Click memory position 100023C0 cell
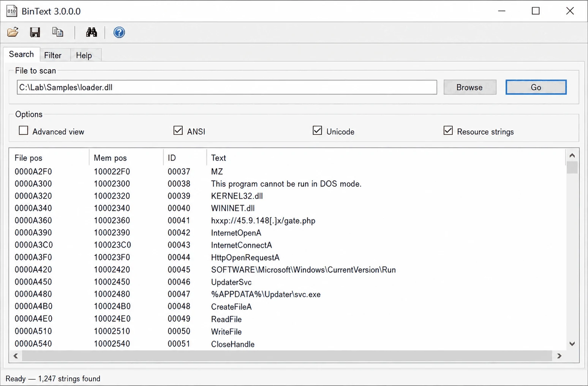This screenshot has width=588, height=386. click(x=112, y=245)
